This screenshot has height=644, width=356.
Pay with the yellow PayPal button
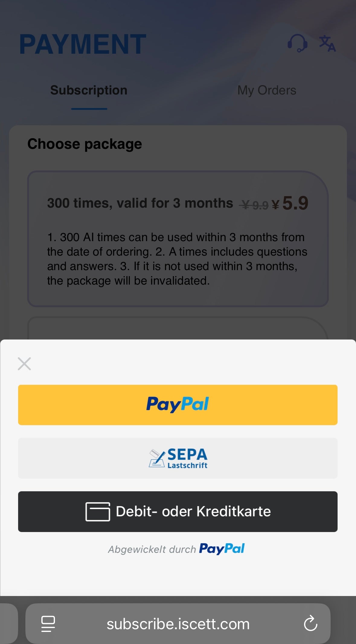(178, 405)
